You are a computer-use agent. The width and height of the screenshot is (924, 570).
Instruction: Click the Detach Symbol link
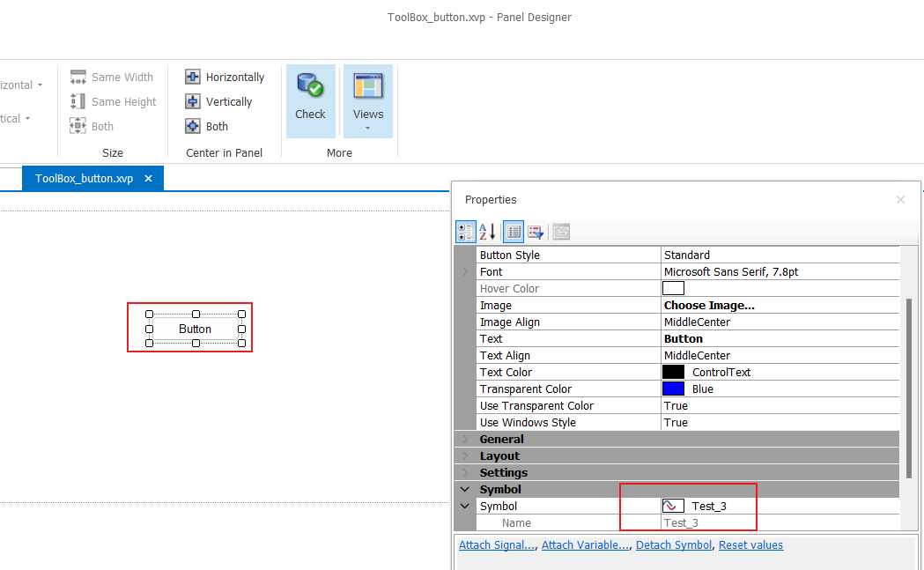[x=674, y=545]
